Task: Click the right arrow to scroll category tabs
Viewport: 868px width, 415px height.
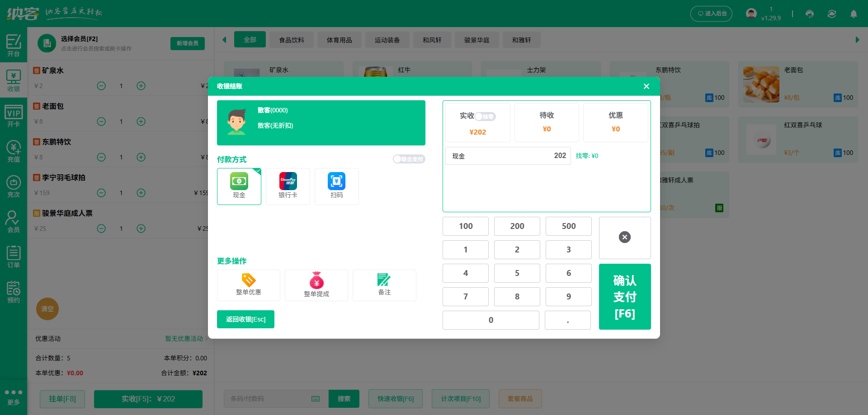Action: 858,39
